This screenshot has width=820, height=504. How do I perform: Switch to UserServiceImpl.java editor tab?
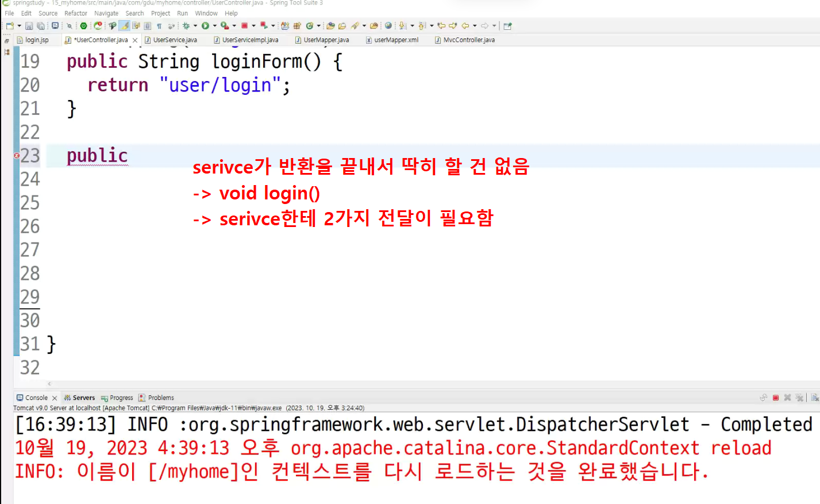click(247, 40)
